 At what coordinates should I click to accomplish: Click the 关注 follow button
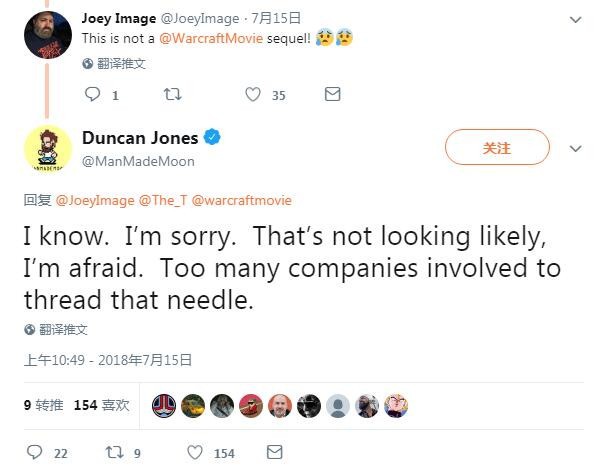(497, 148)
